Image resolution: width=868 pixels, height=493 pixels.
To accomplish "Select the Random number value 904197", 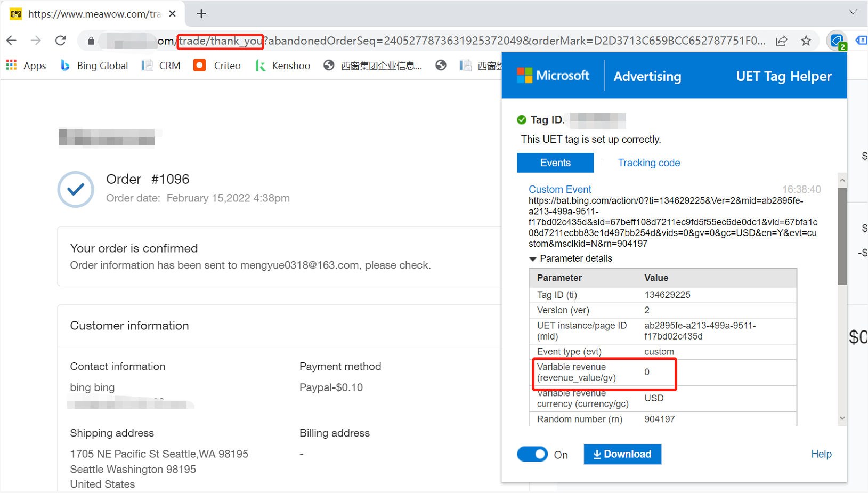I will [x=660, y=419].
